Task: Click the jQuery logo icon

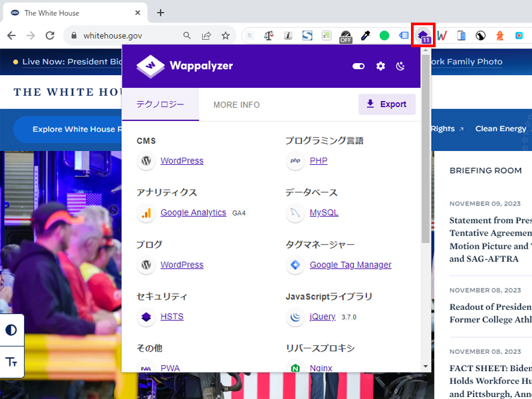Action: click(295, 317)
